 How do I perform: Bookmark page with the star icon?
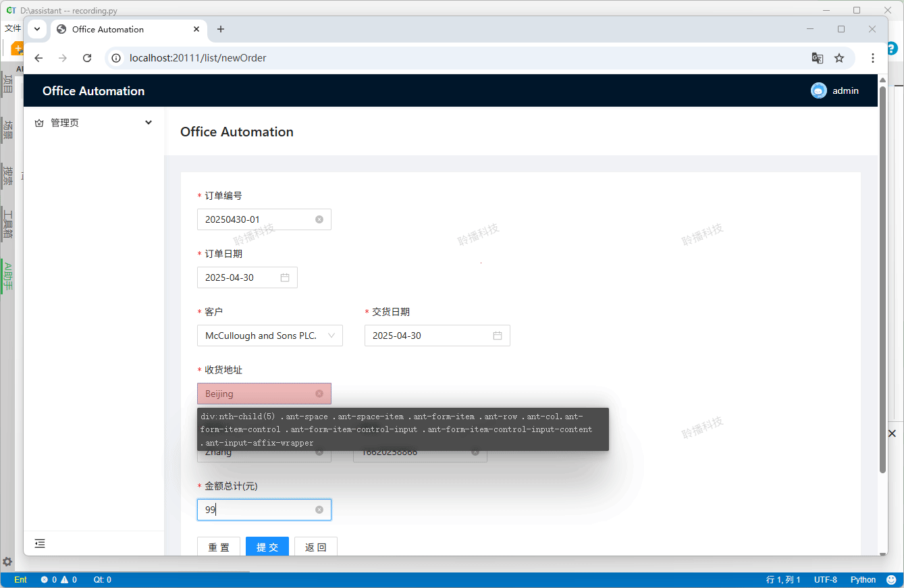pos(839,58)
